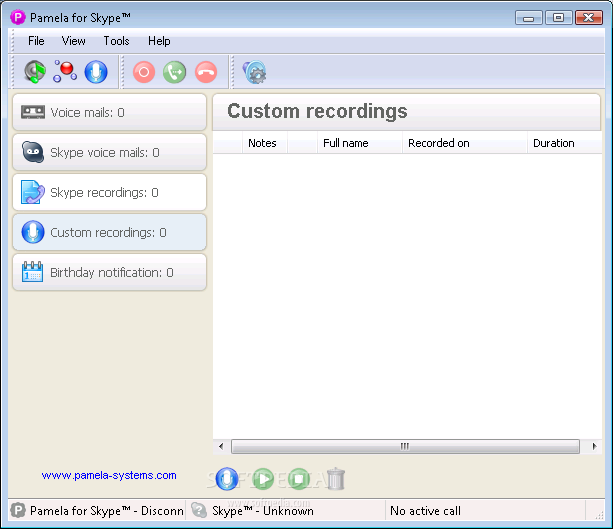Click the red hang up phone icon
This screenshot has height=529, width=613.
(206, 72)
